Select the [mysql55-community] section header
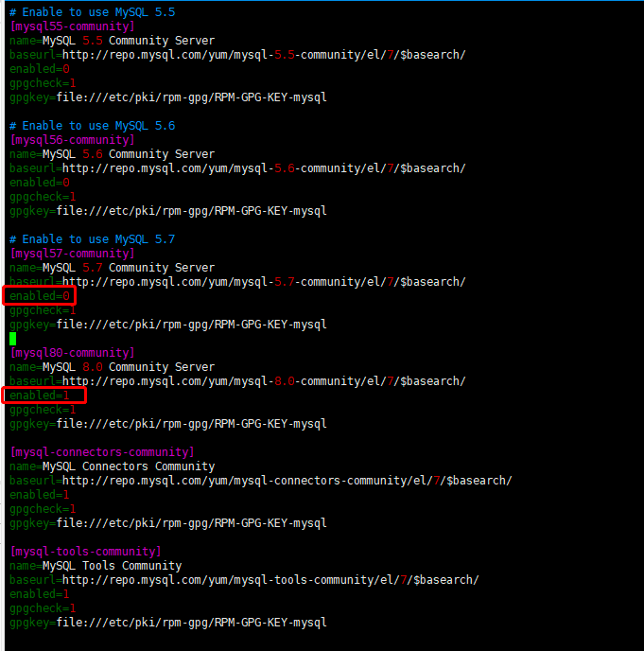 72,26
